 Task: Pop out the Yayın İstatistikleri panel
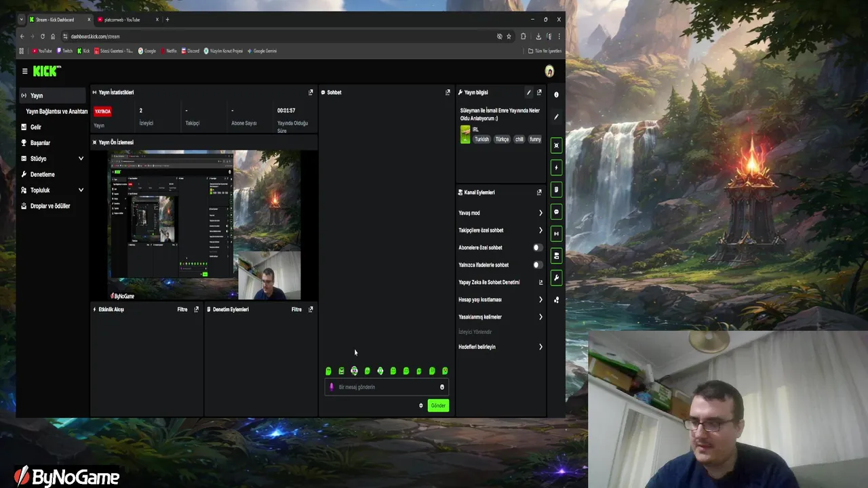[311, 92]
